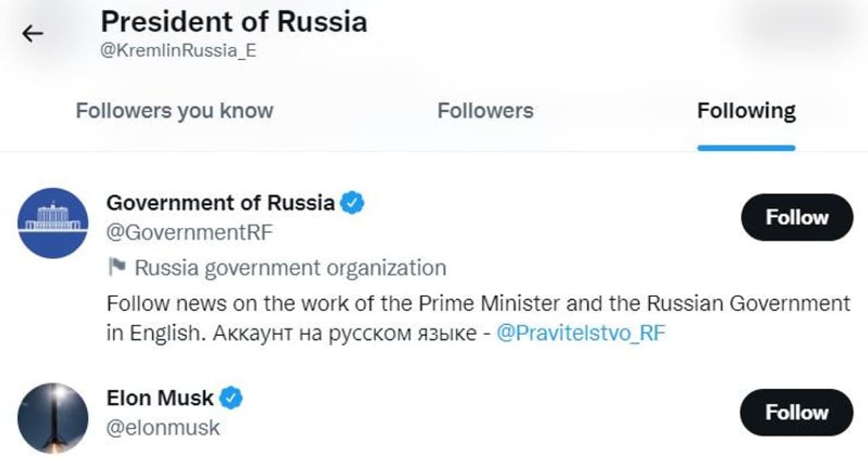Click the President of Russia header title

(234, 22)
